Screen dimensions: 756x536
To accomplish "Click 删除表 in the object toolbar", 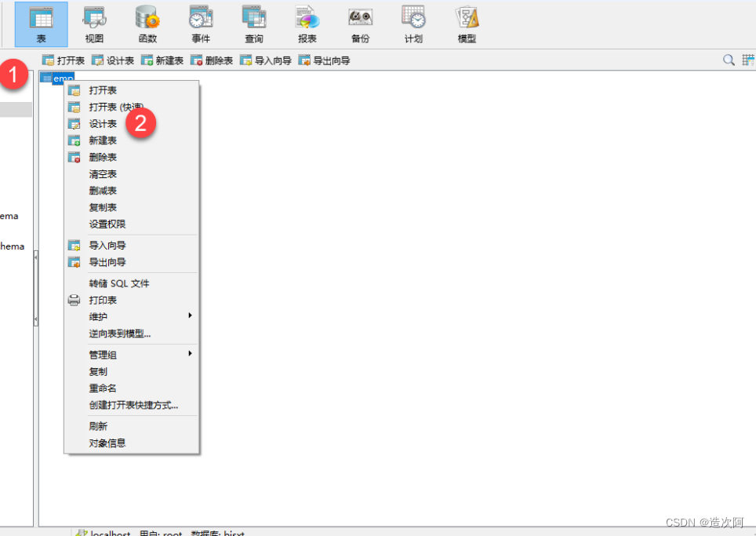I will (212, 60).
